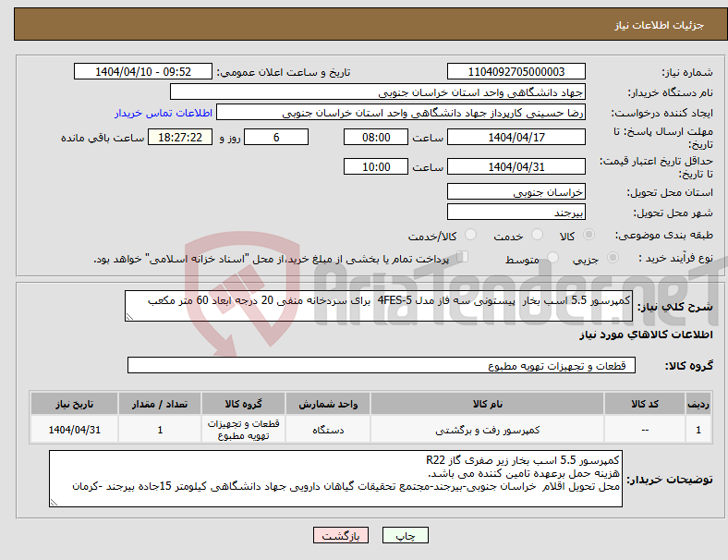The width and height of the screenshot is (728, 560).
Task: Click the واحد شمارش column header
Action: point(328,404)
